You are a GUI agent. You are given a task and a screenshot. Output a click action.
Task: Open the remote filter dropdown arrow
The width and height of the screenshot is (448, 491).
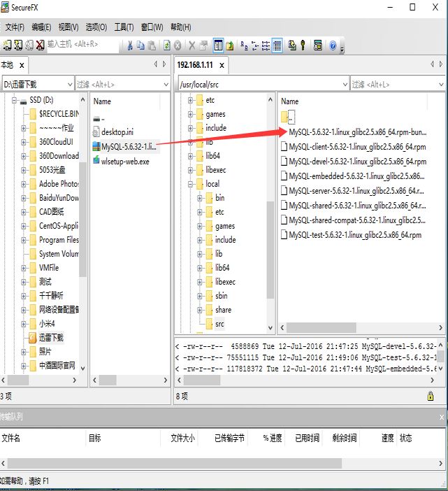tap(441, 84)
